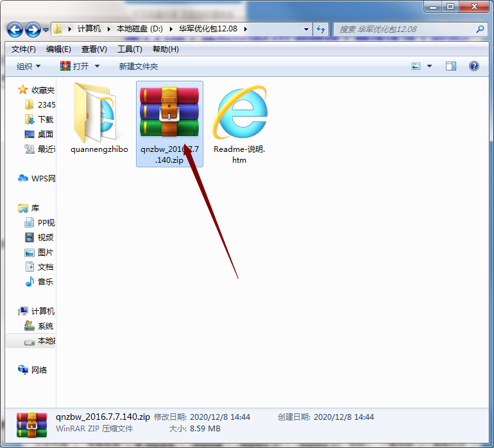
Task: Expand the view options dropdown arrow
Action: [x=429, y=66]
